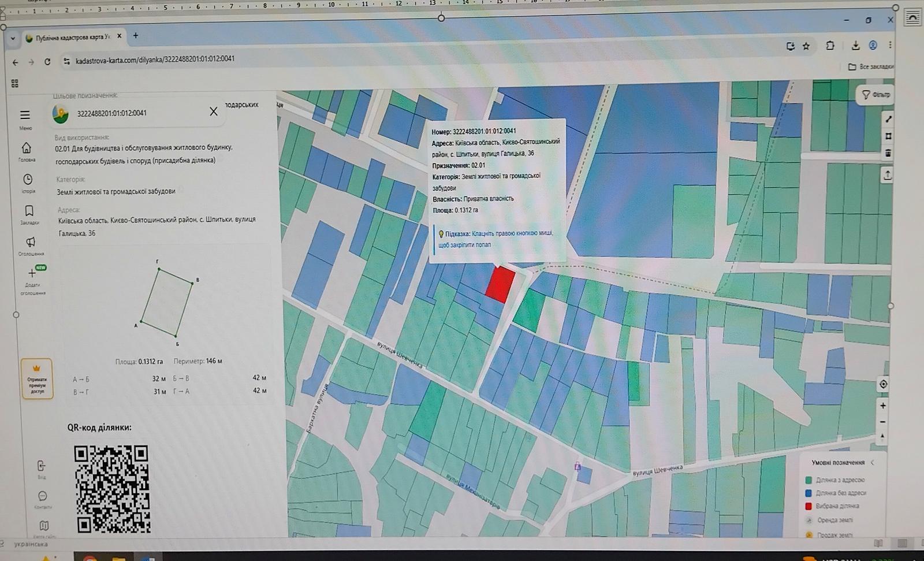Click the blue Ділянка без адреси legend swatch

click(x=808, y=493)
